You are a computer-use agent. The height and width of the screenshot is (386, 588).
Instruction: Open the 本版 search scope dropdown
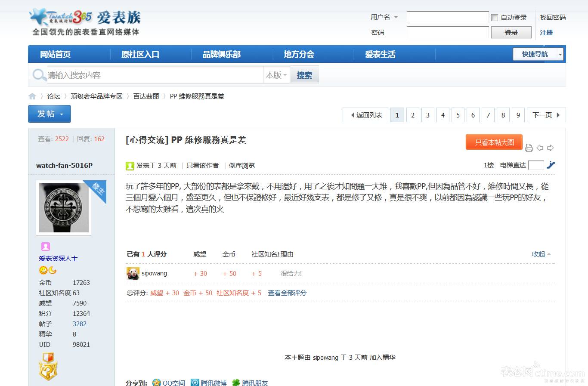pos(276,75)
